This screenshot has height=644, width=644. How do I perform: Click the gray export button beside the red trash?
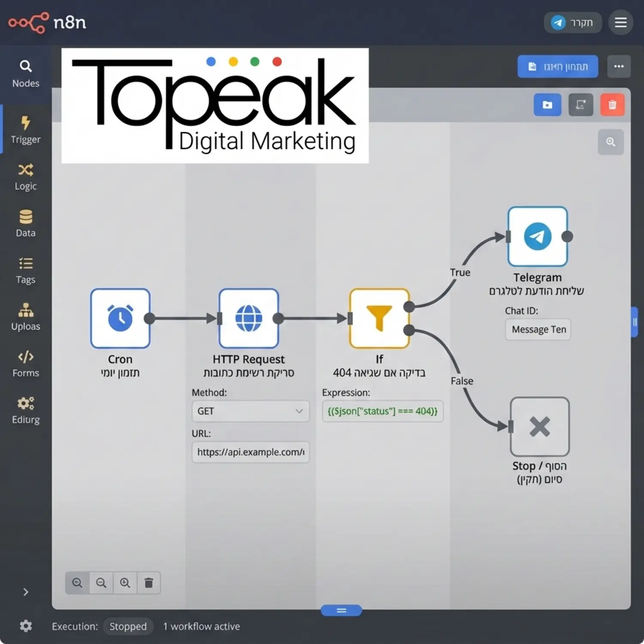[x=581, y=105]
